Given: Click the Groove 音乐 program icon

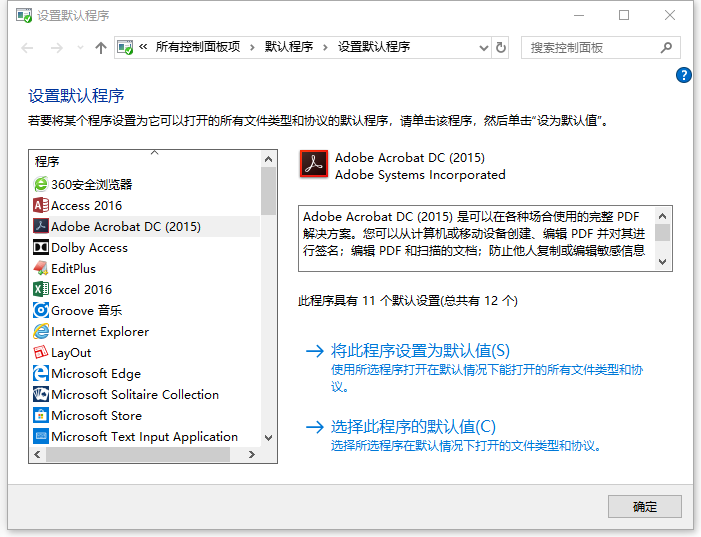Looking at the screenshot, I should click(41, 310).
